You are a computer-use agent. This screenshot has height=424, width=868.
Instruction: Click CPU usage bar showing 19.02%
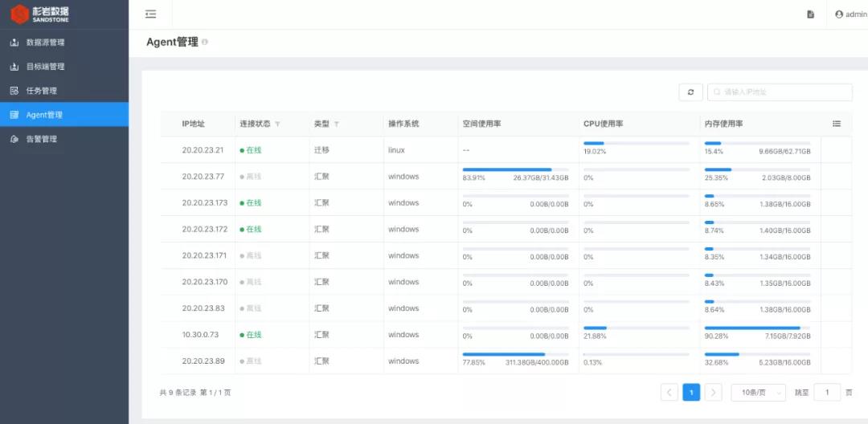637,143
